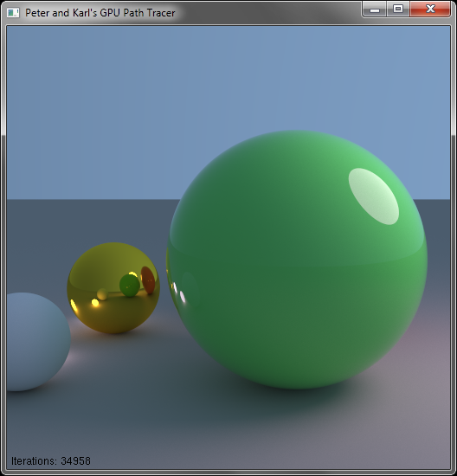Click the window title text 'Peter and Karl's GPU Path Tracer'

(100, 13)
